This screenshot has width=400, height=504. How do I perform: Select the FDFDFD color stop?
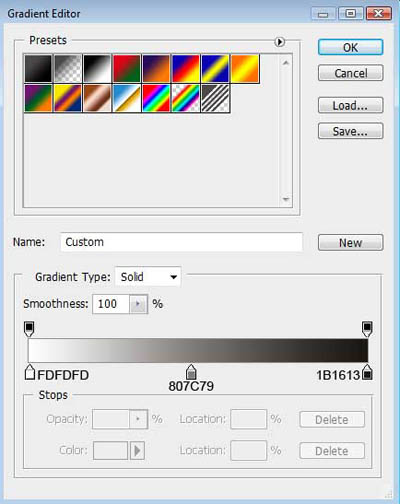[30, 372]
